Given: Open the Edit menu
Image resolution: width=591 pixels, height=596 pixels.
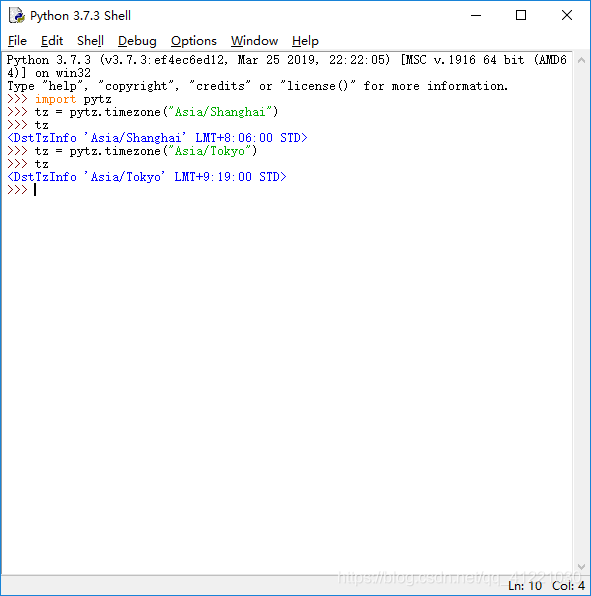Looking at the screenshot, I should coord(52,41).
